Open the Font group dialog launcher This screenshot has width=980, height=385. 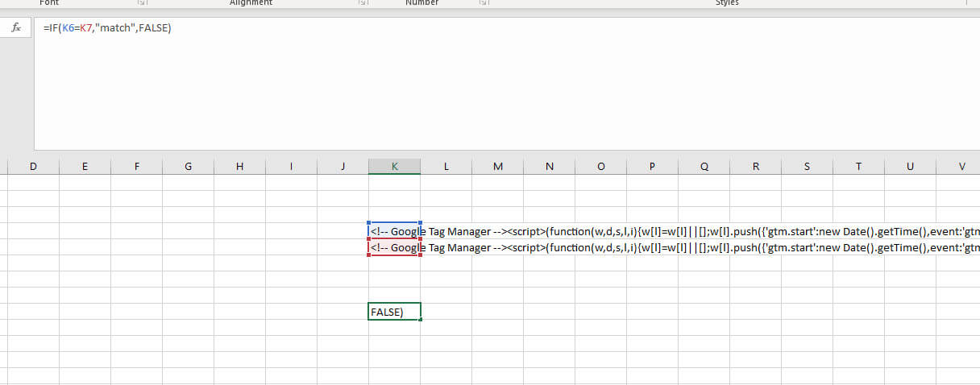click(x=142, y=3)
